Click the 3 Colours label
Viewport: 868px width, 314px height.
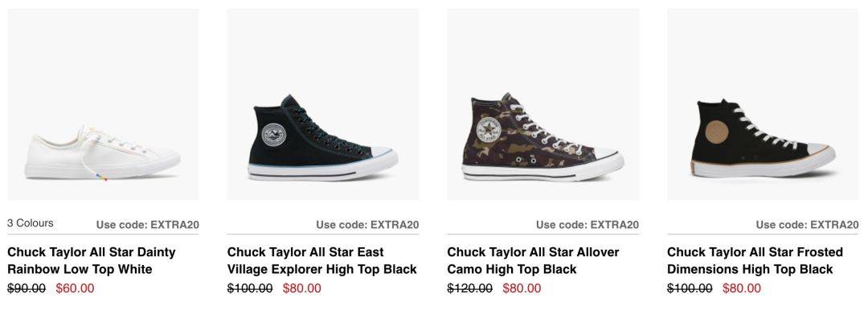click(x=31, y=223)
